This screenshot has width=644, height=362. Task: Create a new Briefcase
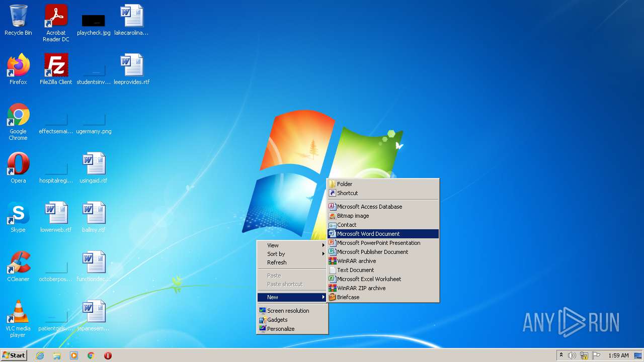(x=383, y=297)
